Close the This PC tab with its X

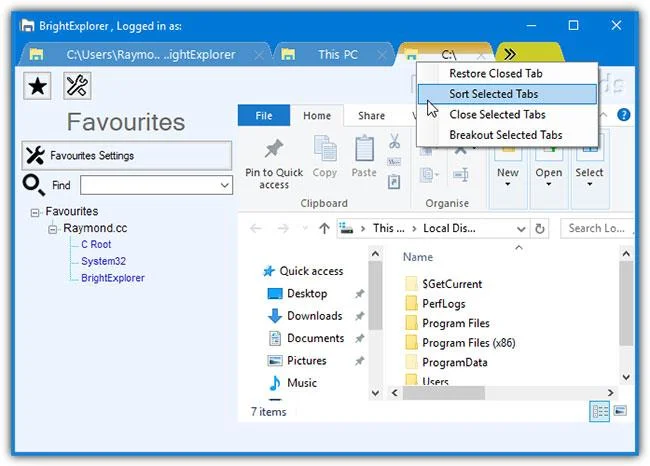[x=381, y=54]
